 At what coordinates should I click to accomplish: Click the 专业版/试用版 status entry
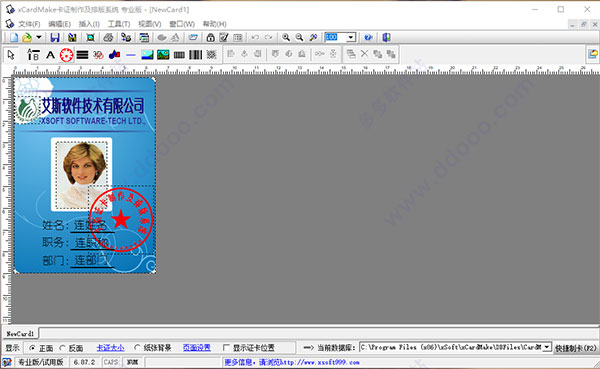(x=41, y=362)
